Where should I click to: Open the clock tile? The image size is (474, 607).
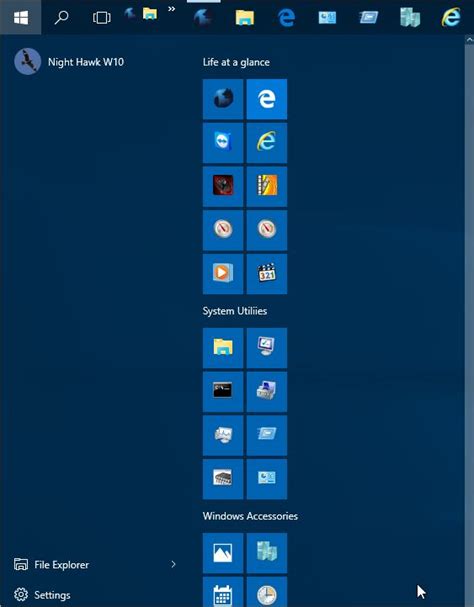pyautogui.click(x=267, y=592)
